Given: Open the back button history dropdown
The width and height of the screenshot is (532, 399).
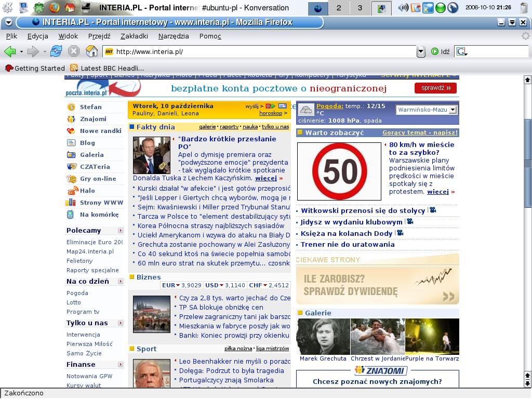Looking at the screenshot, I should (x=21, y=52).
